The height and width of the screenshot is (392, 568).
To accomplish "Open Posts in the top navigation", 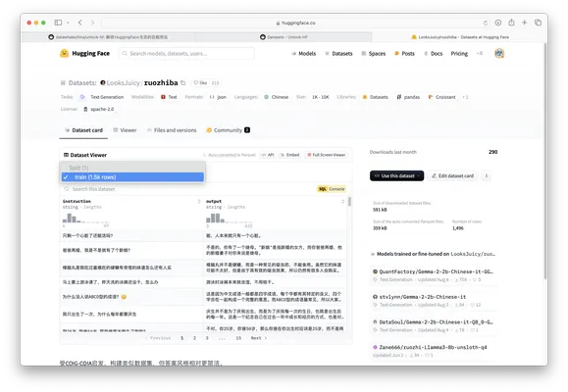I will 404,54.
